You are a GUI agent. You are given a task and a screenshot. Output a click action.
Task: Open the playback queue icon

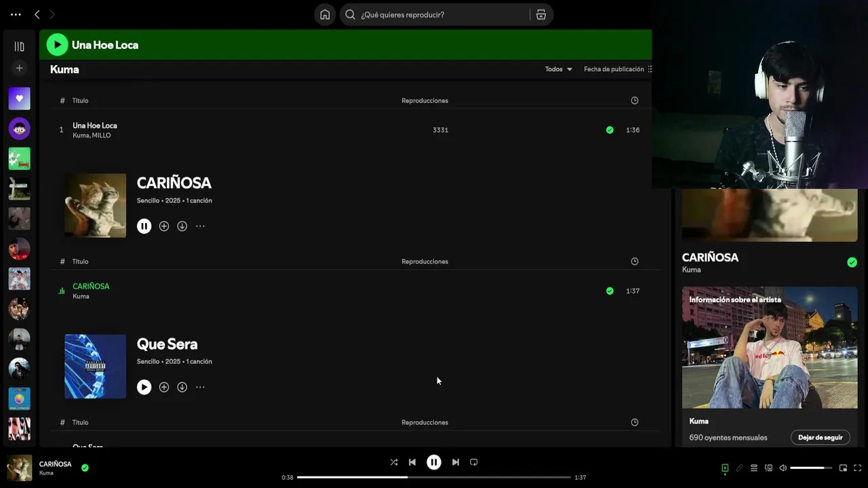753,468
